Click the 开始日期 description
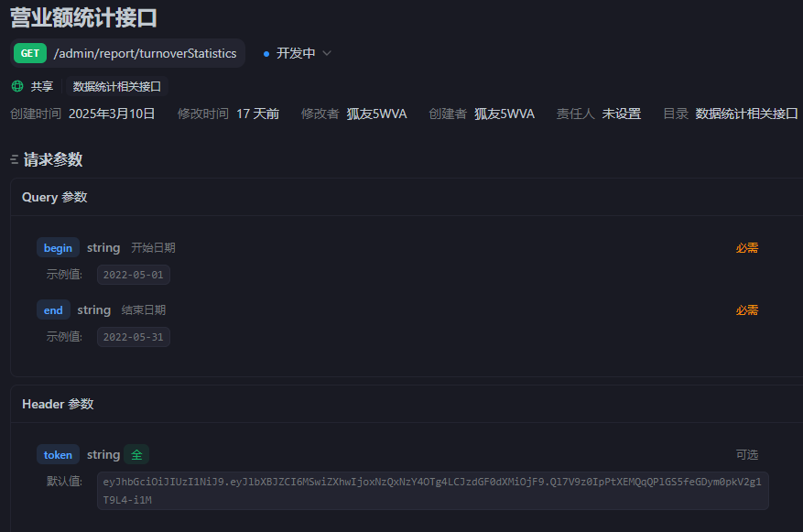This screenshot has height=532, width=803. pyautogui.click(x=153, y=248)
